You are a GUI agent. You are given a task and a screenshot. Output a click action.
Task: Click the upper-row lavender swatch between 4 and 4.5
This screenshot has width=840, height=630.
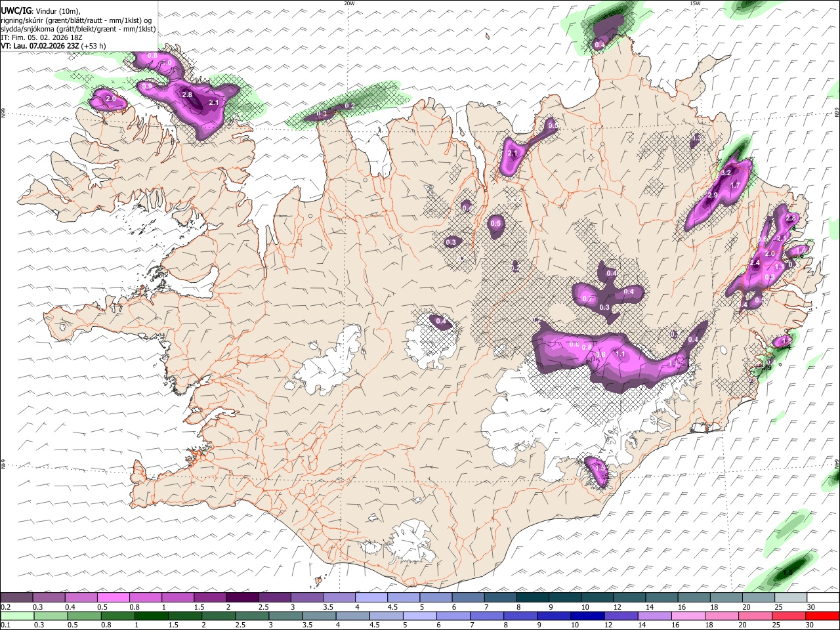click(x=371, y=598)
